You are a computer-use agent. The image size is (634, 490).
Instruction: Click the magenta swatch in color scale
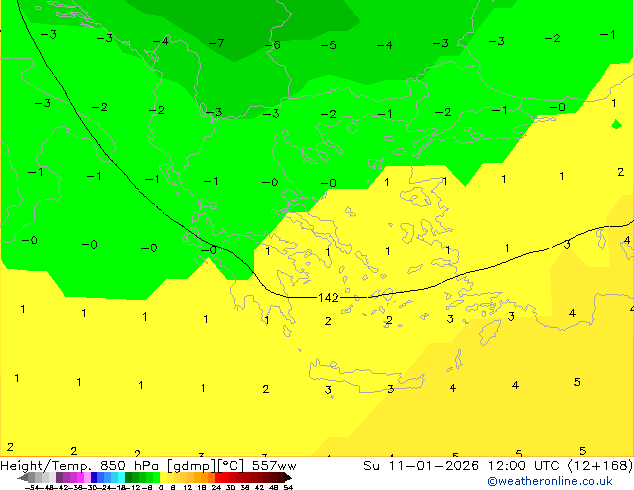tap(80, 477)
